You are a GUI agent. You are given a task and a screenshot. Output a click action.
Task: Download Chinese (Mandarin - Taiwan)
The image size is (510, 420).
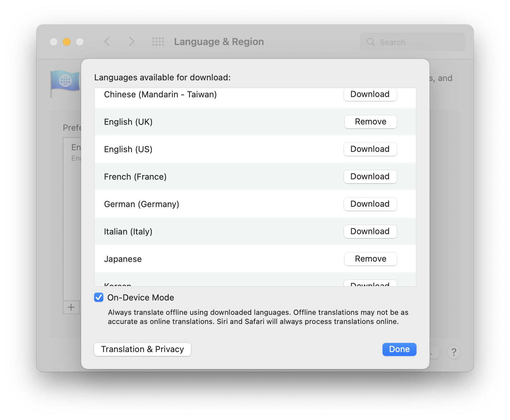click(370, 94)
